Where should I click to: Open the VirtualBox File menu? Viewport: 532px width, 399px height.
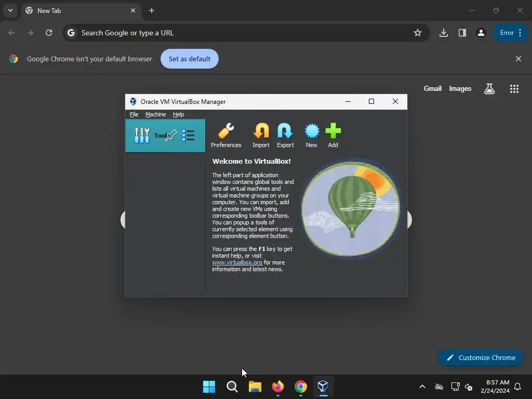pyautogui.click(x=134, y=114)
